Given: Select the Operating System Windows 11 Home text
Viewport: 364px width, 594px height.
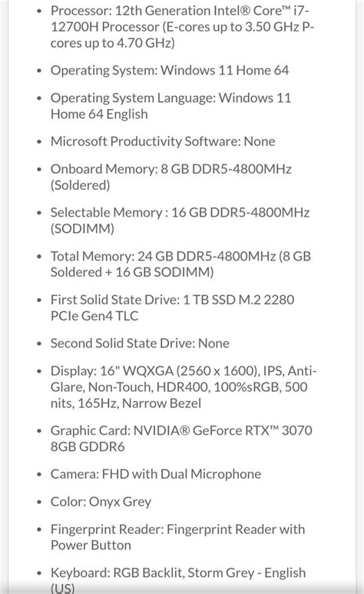Looking at the screenshot, I should (x=170, y=71).
